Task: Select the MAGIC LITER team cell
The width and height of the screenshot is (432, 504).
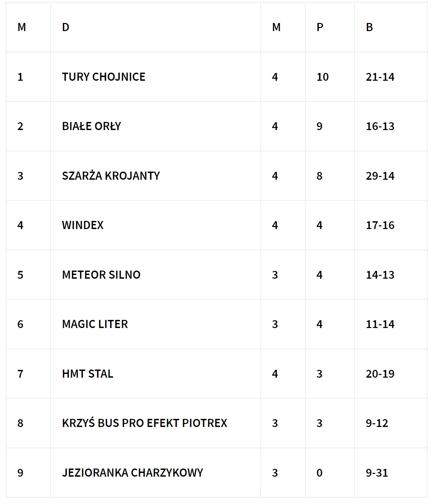Action: [x=95, y=324]
